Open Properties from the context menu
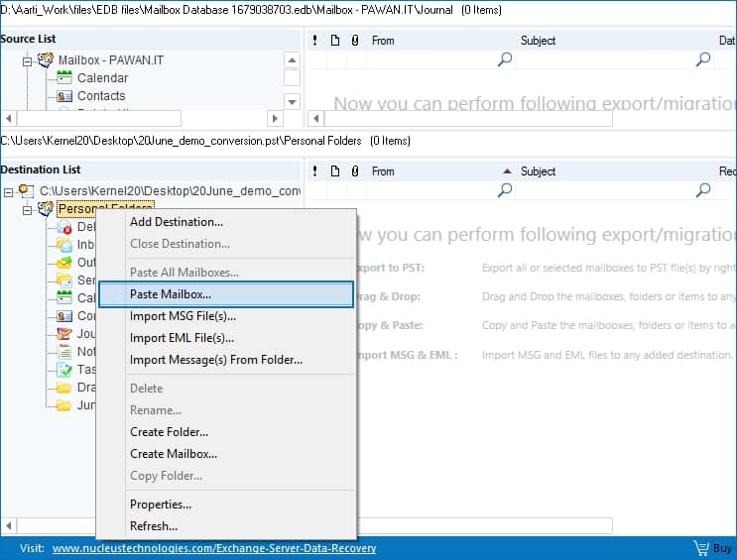 [161, 504]
